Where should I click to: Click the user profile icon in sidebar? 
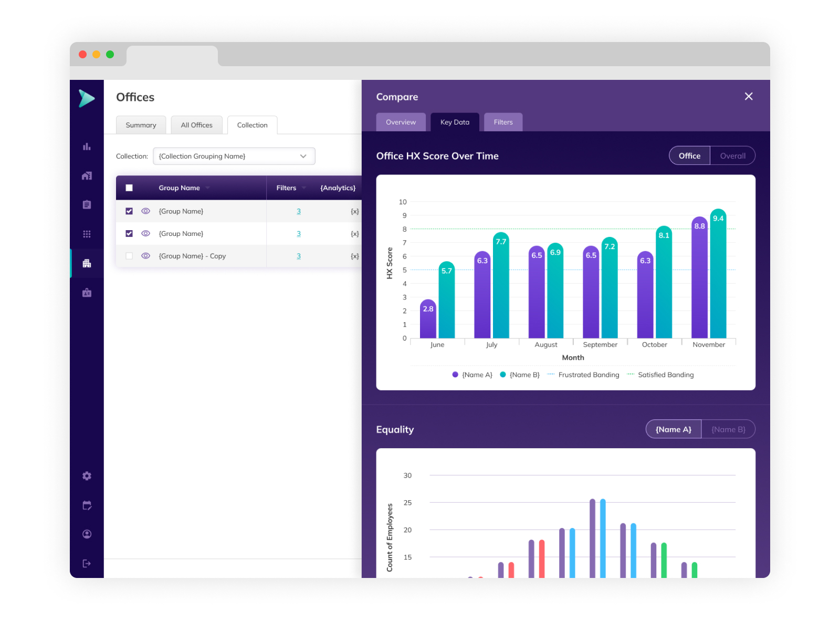pos(87,534)
